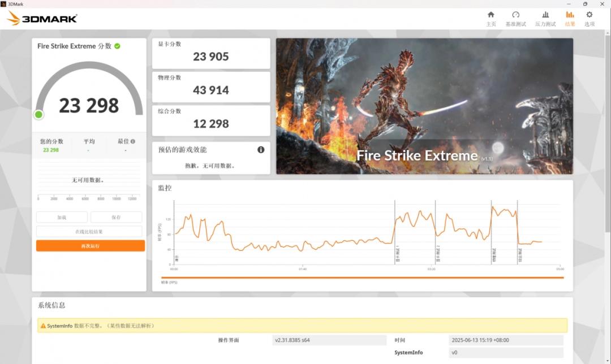Click warning icon in SystemInfo notice
This screenshot has height=364, width=611.
[x=42, y=326]
